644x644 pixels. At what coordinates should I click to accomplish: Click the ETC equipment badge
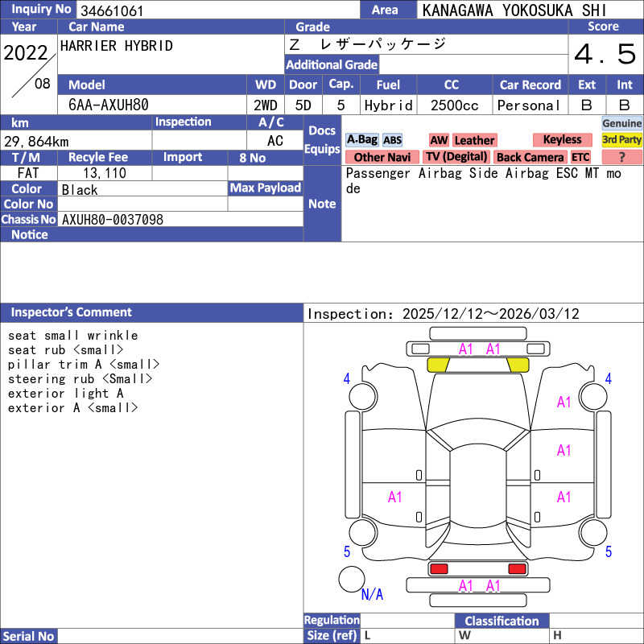pos(580,158)
